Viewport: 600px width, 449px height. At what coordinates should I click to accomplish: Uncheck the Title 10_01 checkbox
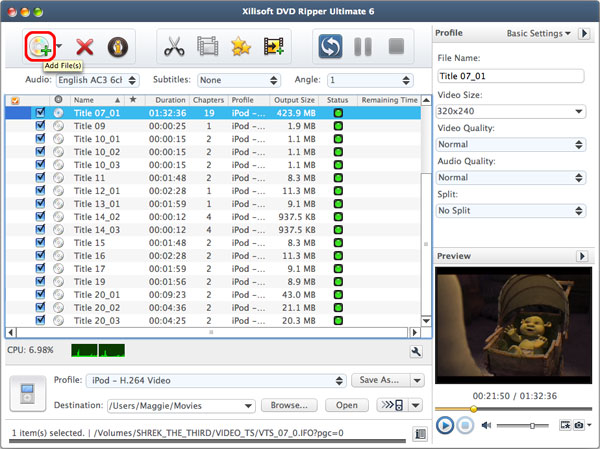pos(40,139)
